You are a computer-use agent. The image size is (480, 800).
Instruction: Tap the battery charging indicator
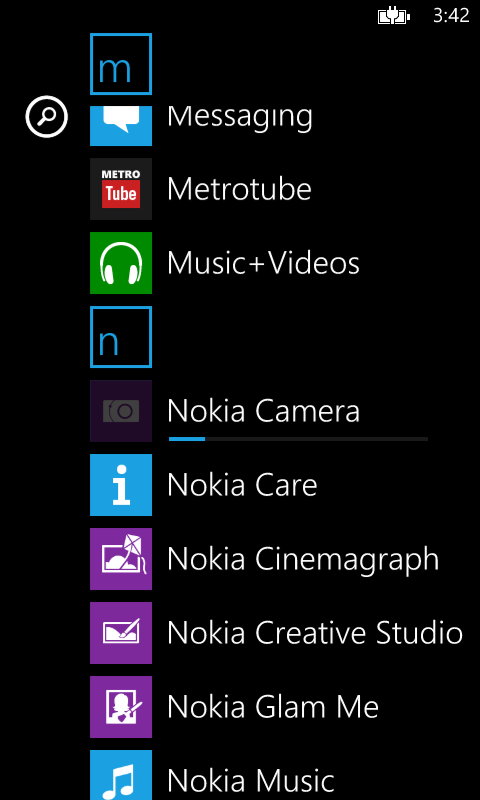(x=394, y=17)
